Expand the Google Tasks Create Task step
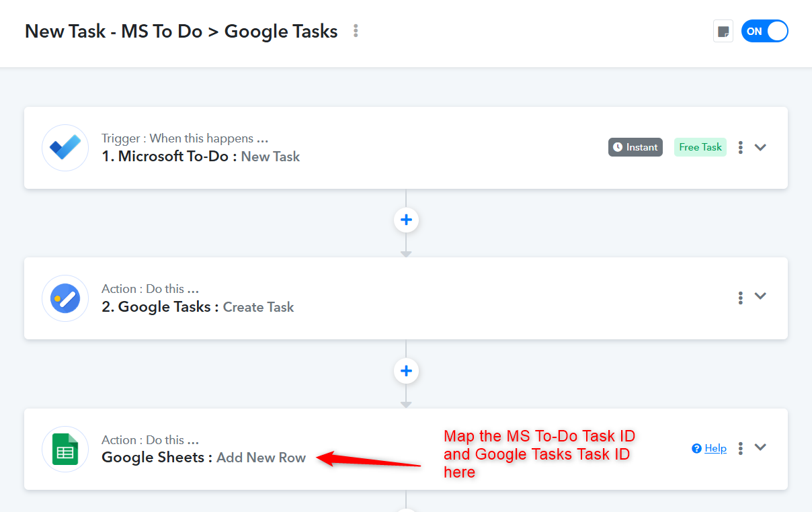 coord(760,296)
